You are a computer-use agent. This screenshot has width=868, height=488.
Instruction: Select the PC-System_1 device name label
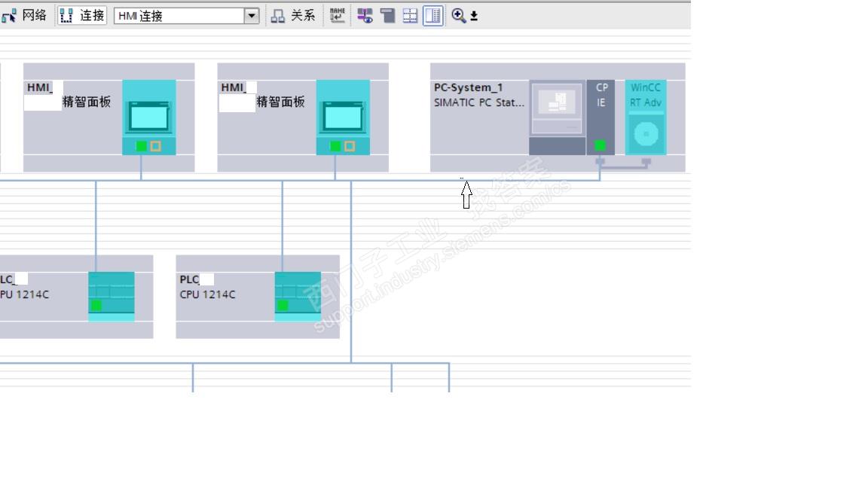pyautogui.click(x=469, y=87)
